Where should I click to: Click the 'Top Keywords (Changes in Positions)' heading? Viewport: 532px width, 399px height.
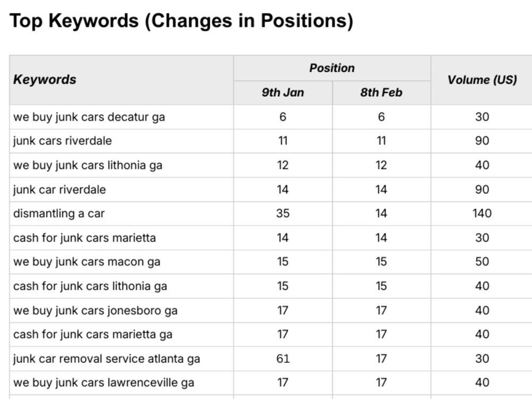tap(181, 20)
